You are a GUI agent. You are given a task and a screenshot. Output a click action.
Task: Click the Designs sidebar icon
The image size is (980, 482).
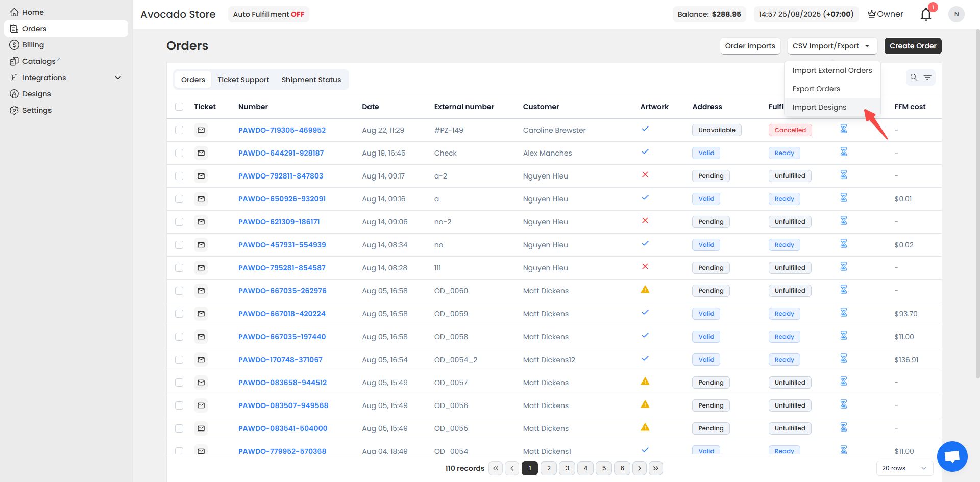click(x=14, y=94)
